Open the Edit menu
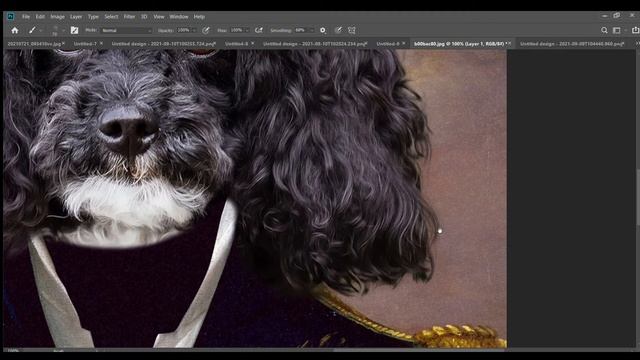This screenshot has height=360, width=640. 40,17
